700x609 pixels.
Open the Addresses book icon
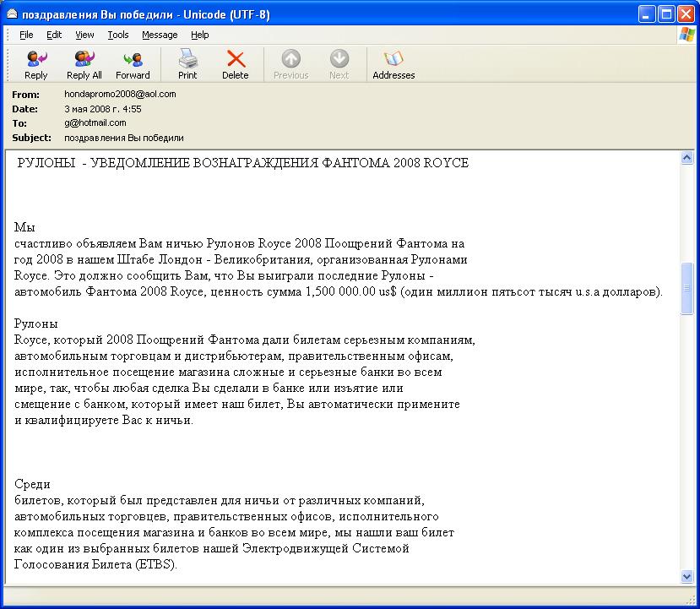click(x=393, y=65)
